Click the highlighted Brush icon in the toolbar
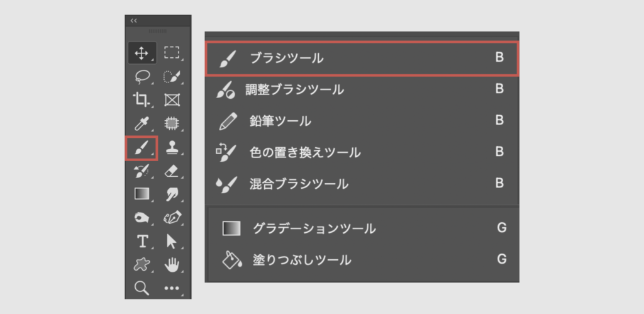 click(142, 148)
